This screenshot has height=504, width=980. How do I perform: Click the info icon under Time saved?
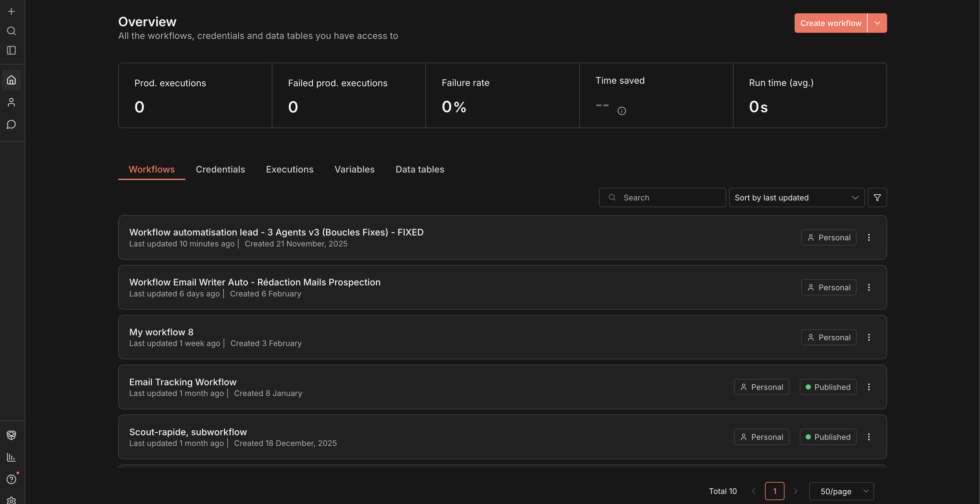pyautogui.click(x=622, y=111)
